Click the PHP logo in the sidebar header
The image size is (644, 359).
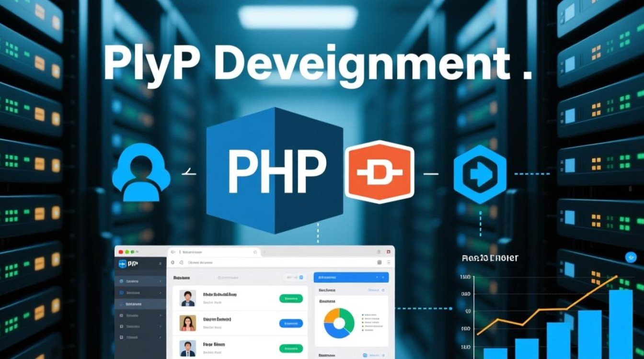point(123,263)
